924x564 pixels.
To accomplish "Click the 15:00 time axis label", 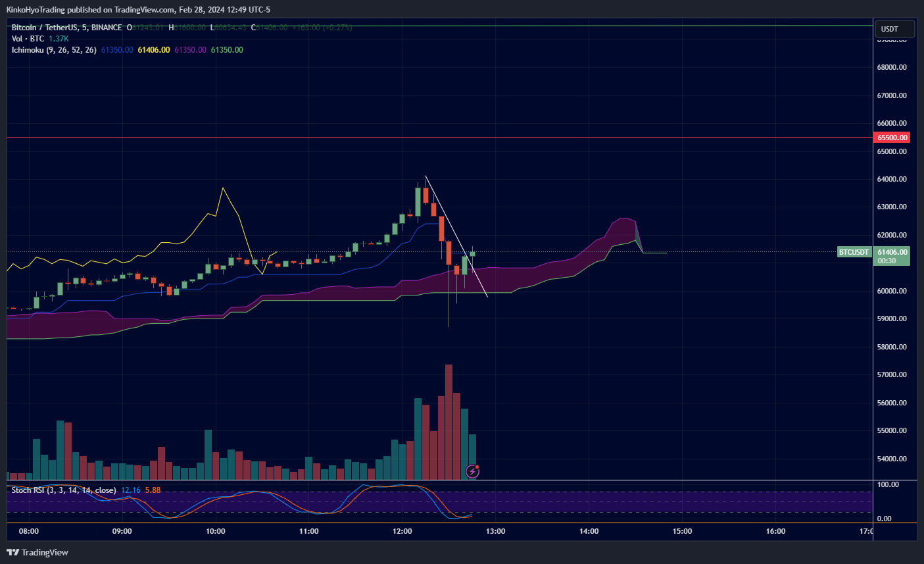I will [x=683, y=531].
